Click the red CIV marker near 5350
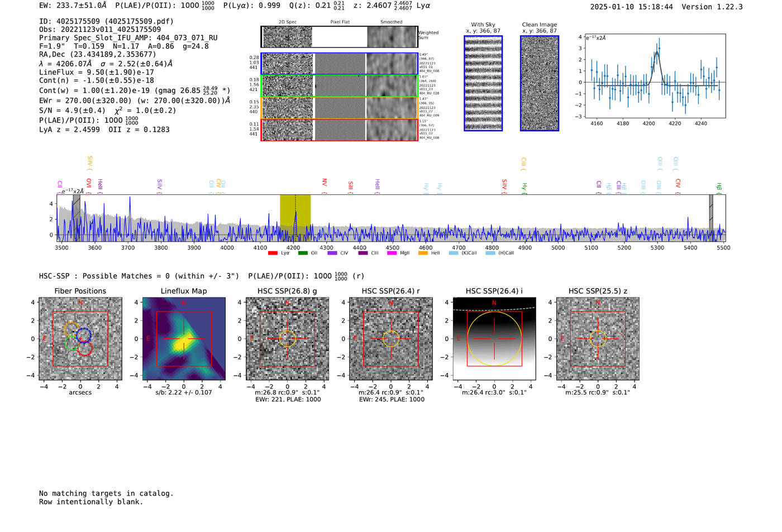 coord(678,186)
